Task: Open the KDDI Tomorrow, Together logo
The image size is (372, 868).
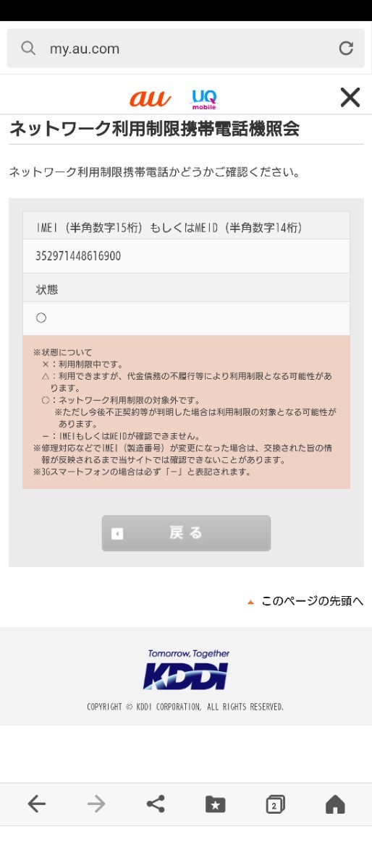Action: coord(187,669)
